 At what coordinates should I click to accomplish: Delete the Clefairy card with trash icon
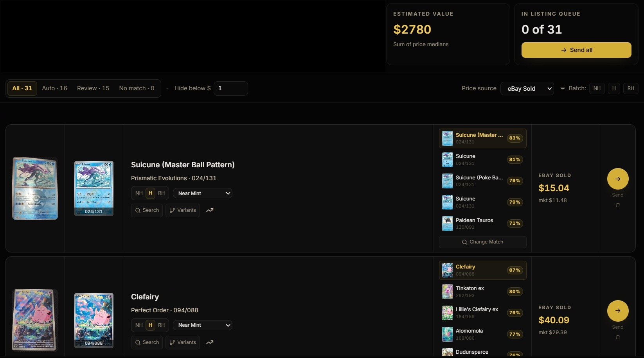tap(617, 337)
